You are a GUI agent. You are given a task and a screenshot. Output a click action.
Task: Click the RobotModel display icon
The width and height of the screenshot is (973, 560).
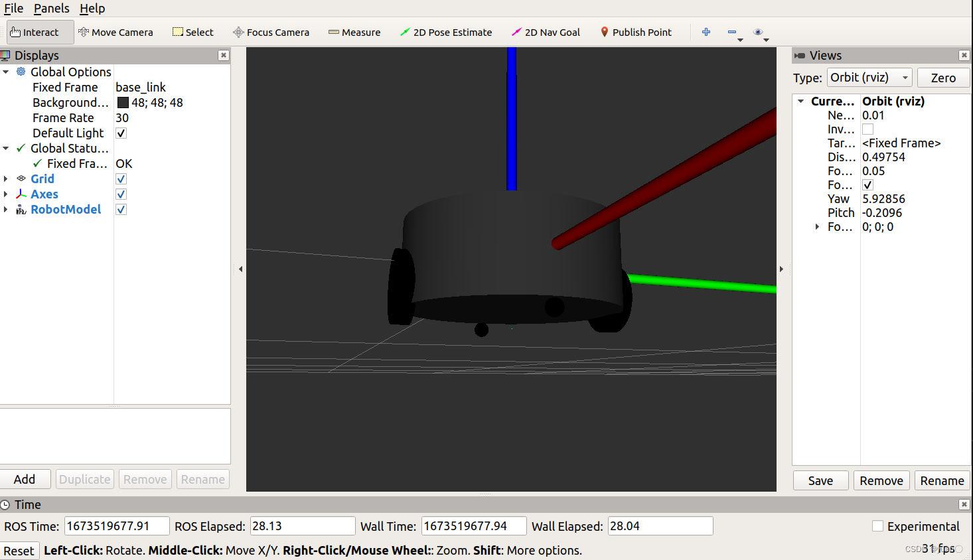[21, 209]
